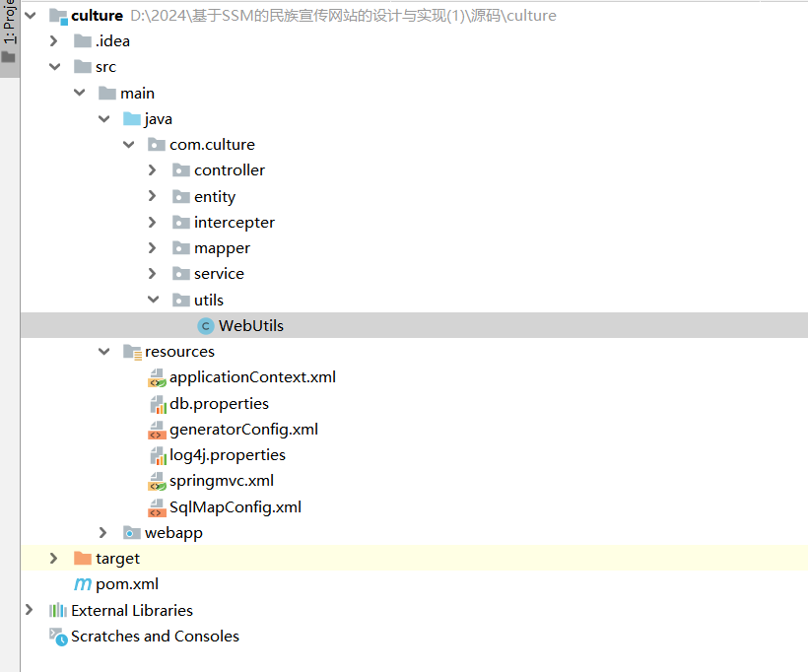
Task: Click the Scratches and Consoles icon
Action: (58, 637)
